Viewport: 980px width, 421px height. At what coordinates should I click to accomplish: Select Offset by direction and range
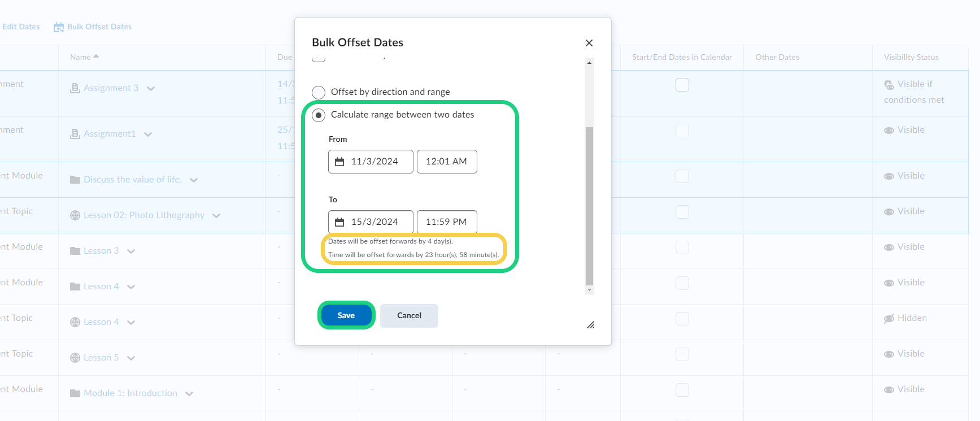319,92
